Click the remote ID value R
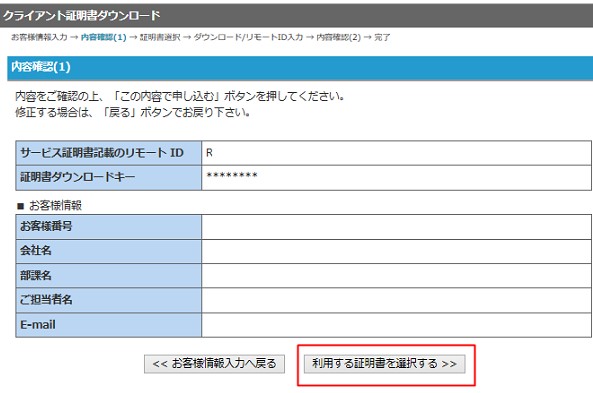Viewport: 593px width, 393px height. pyautogui.click(x=209, y=153)
